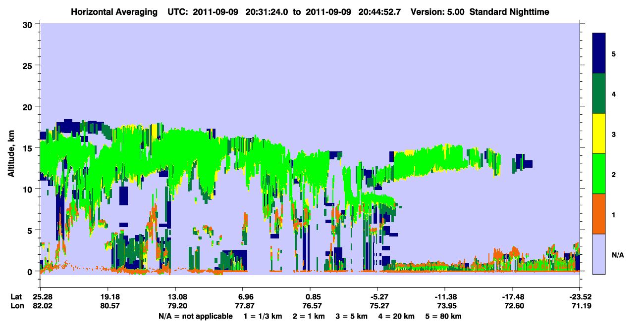Click the latitude value 25.28

[41, 297]
